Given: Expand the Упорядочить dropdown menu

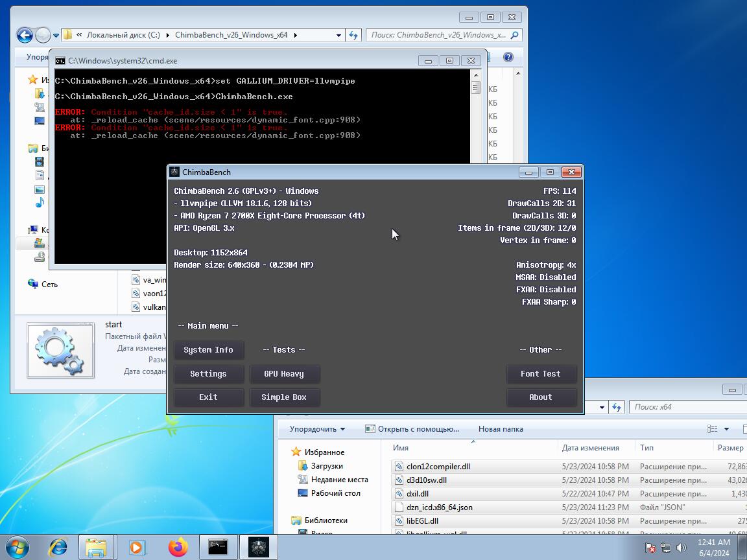Looking at the screenshot, I should point(317,429).
